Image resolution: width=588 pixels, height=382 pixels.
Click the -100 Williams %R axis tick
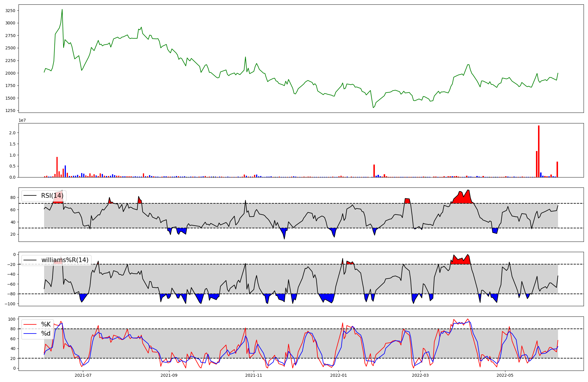pos(10,304)
